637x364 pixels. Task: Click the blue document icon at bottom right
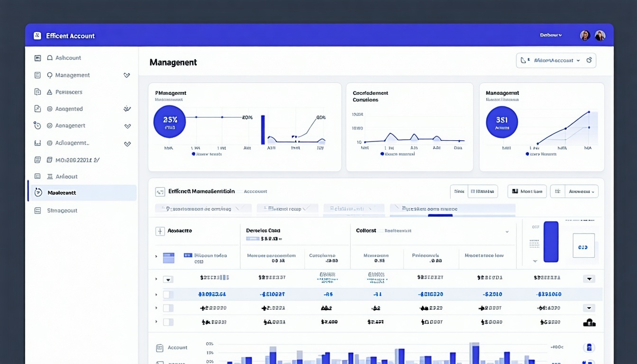[589, 347]
